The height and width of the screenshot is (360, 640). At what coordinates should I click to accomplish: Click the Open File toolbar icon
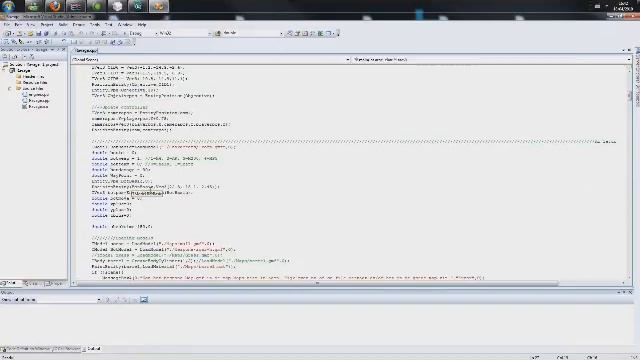[30, 33]
